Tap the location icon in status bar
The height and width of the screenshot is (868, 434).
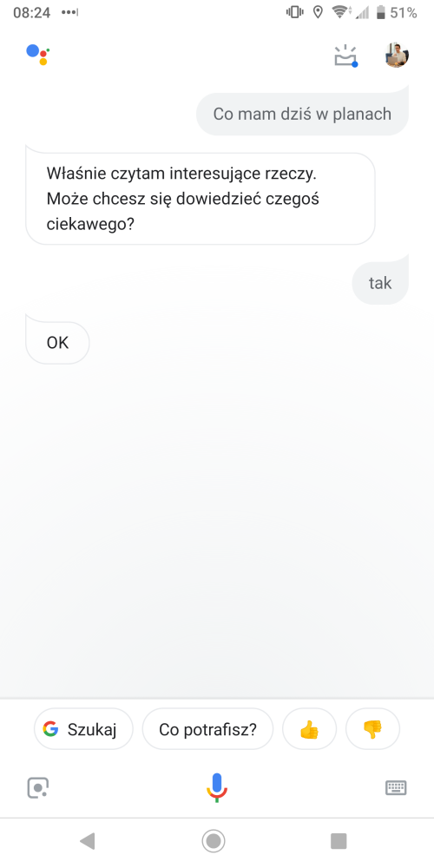click(318, 12)
